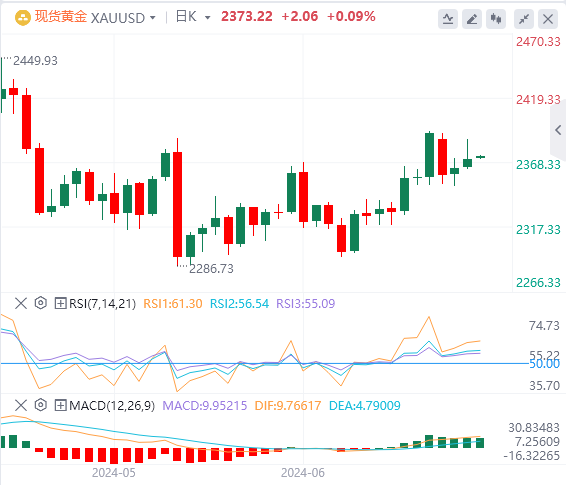Expand the MACD panel with plus icon
The image size is (566, 485).
click(60, 405)
